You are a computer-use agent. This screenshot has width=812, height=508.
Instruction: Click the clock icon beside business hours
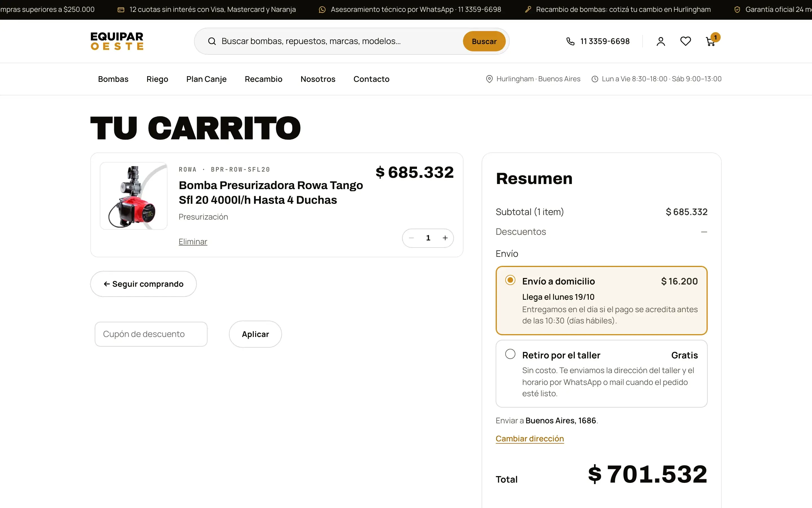click(x=595, y=79)
